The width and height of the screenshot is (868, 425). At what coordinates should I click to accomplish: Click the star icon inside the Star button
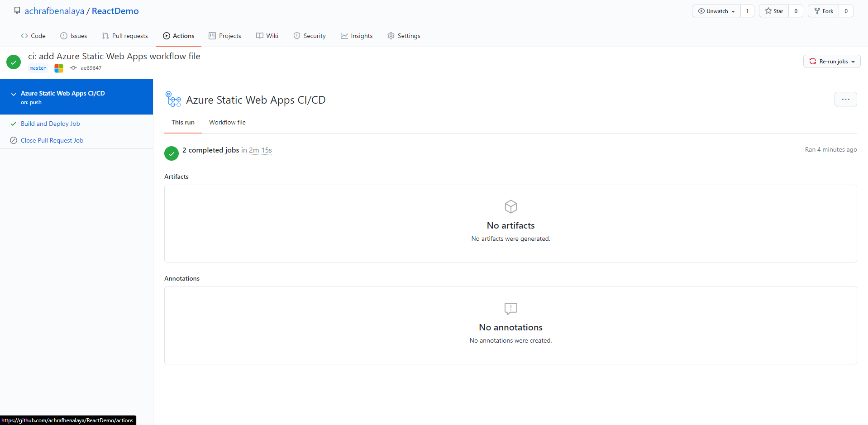[768, 11]
